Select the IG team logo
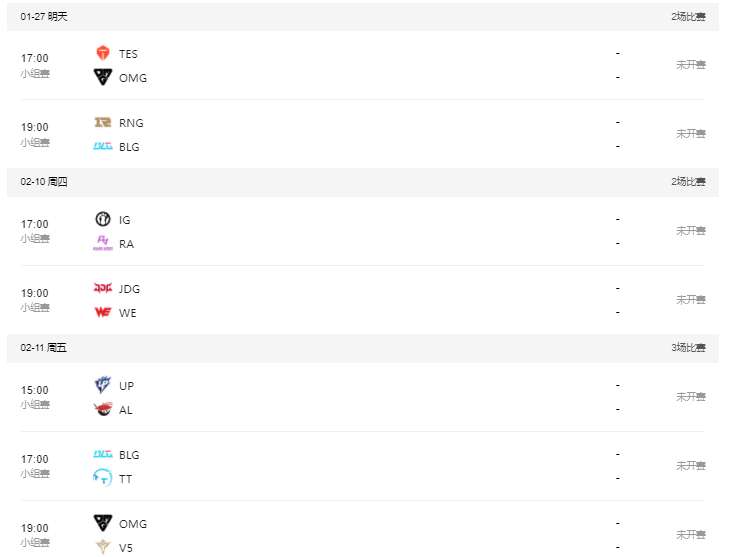The image size is (740, 557). tap(102, 220)
